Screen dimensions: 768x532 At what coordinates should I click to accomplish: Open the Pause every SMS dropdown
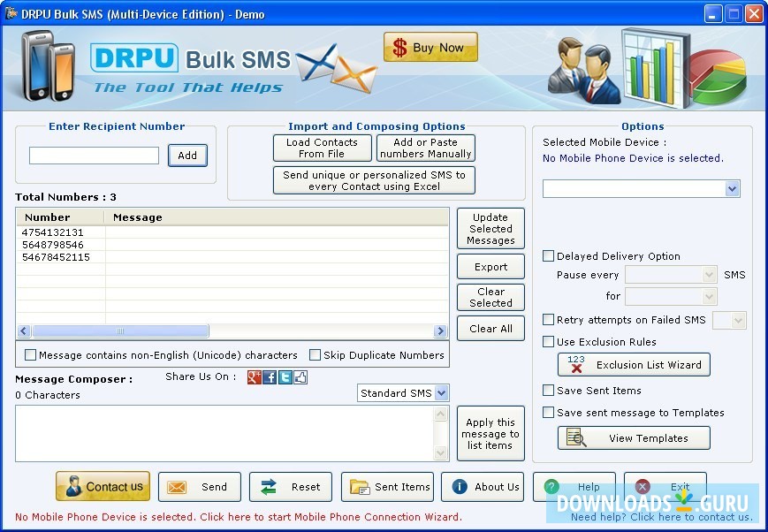coord(671,274)
